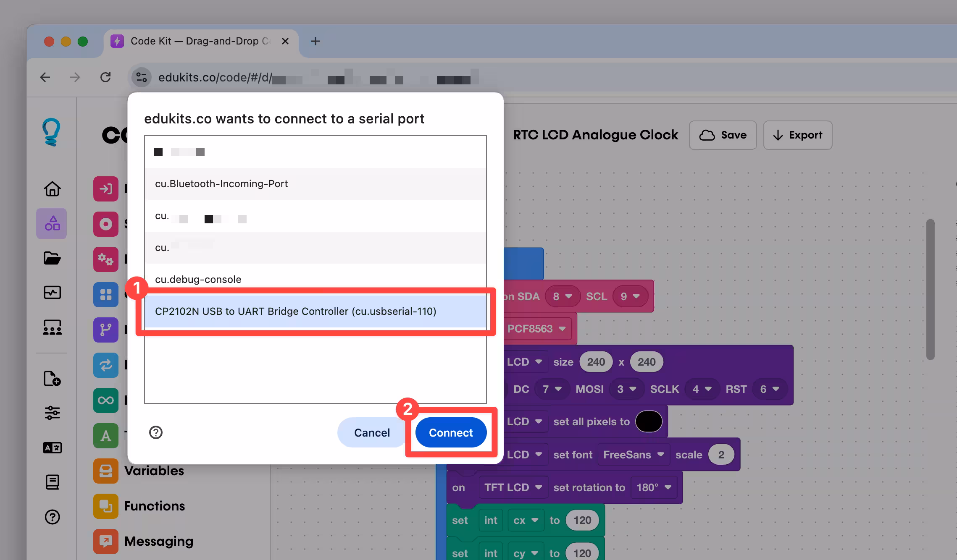Click the black color swatch in set all pixels

pos(649,421)
